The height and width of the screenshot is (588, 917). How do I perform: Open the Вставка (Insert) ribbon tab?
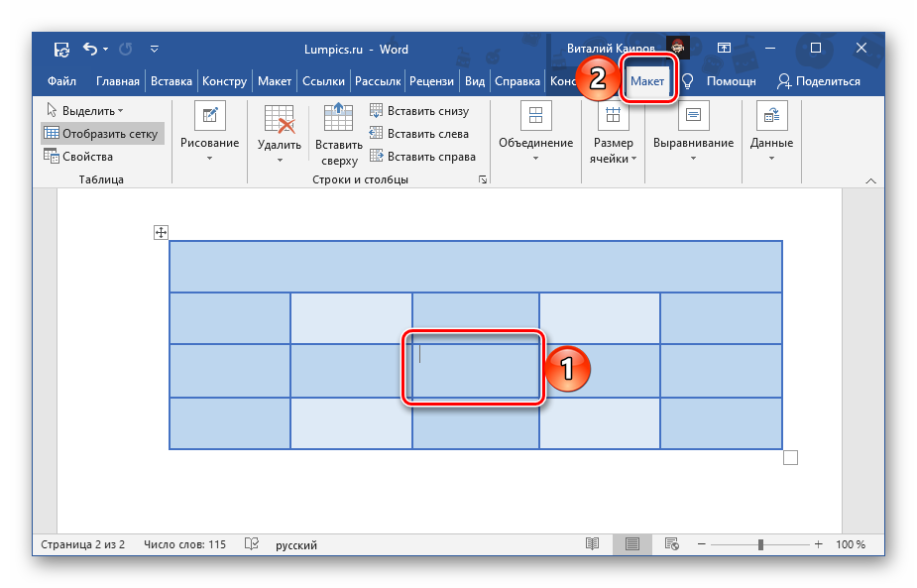point(172,81)
